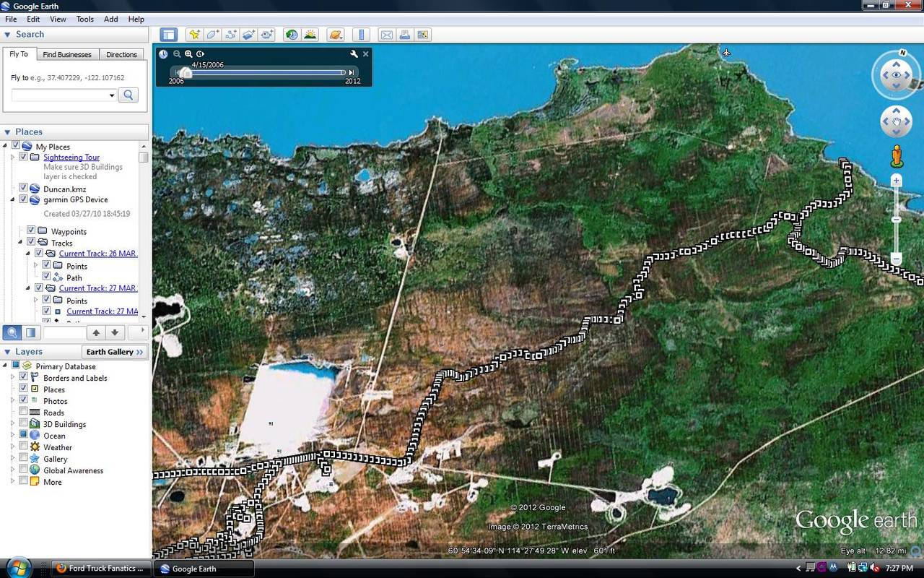Show the ruler tool
Image resolution: width=924 pixels, height=578 pixels.
[362, 34]
